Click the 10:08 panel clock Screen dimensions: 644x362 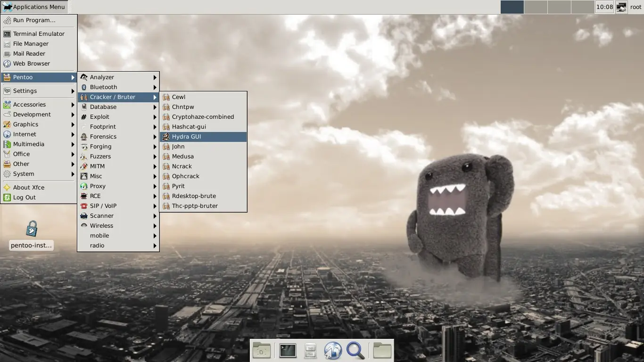click(x=604, y=7)
